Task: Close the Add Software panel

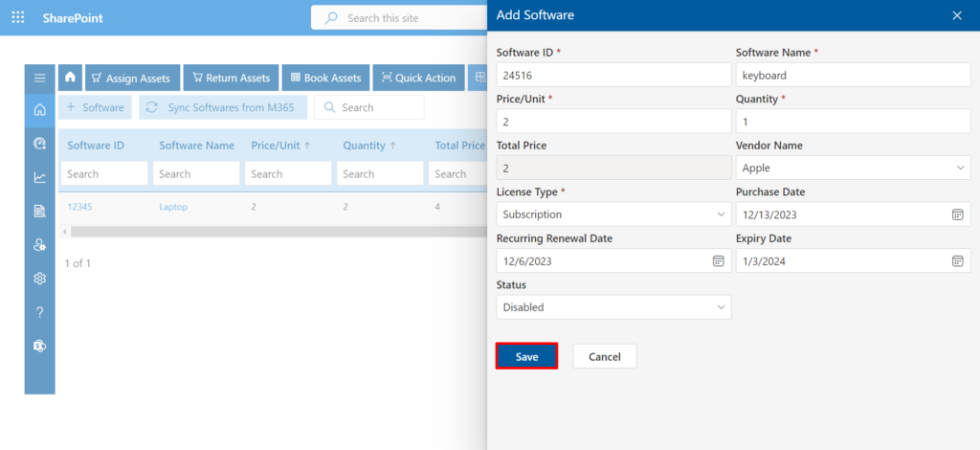Action: pos(957,15)
